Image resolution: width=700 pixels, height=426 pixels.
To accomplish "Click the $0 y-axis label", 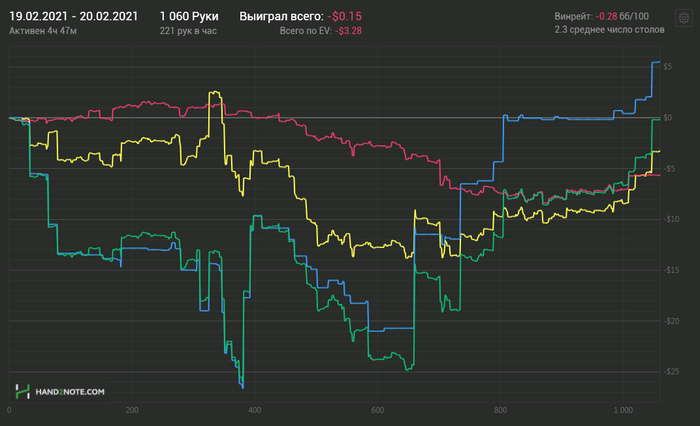I will coord(667,118).
